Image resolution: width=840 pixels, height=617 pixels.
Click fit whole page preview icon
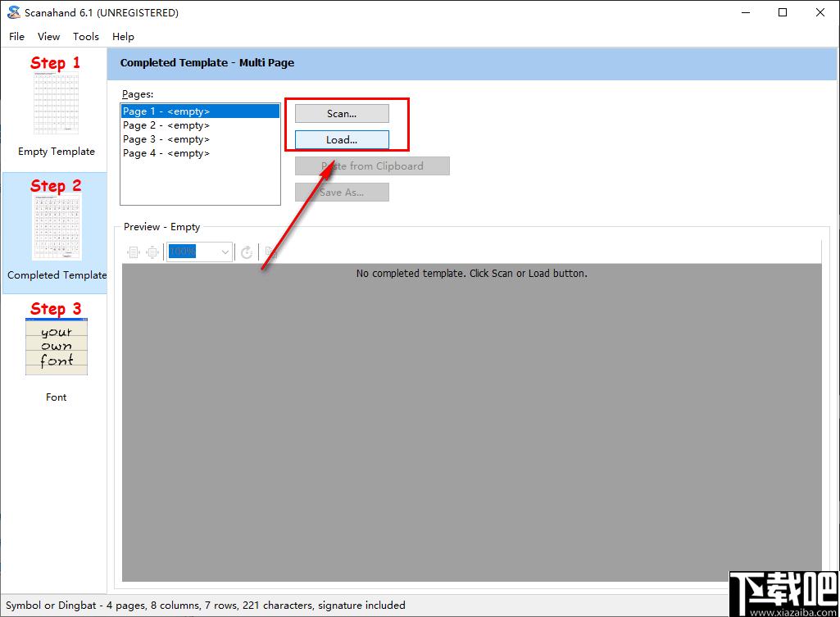pyautogui.click(x=152, y=252)
